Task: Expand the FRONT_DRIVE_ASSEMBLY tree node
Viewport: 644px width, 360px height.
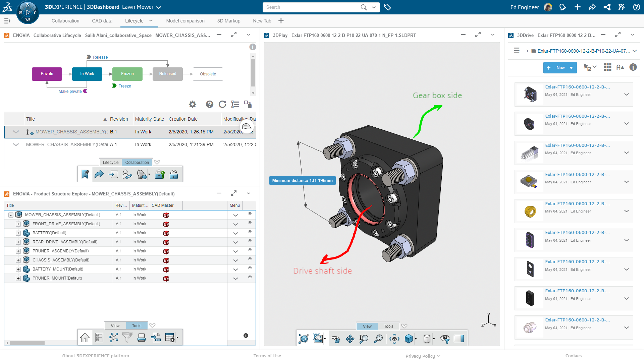Action: tap(18, 224)
